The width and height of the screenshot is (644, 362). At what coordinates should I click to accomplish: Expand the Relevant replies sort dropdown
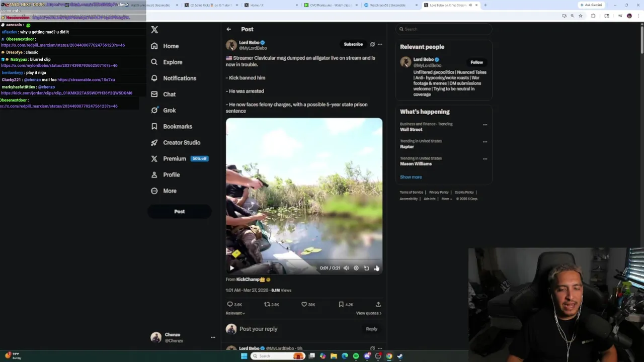(235, 313)
